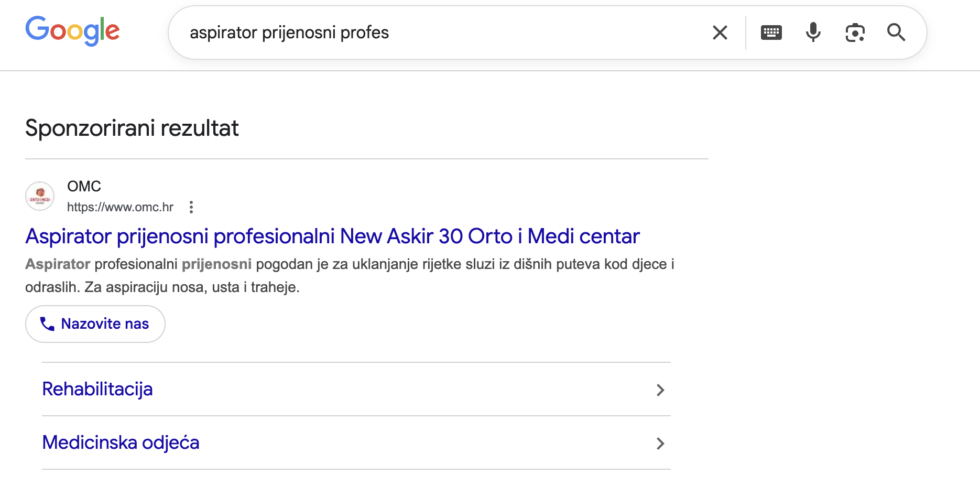This screenshot has height=496, width=980.
Task: Open the three-dot ad info menu
Action: [x=191, y=207]
